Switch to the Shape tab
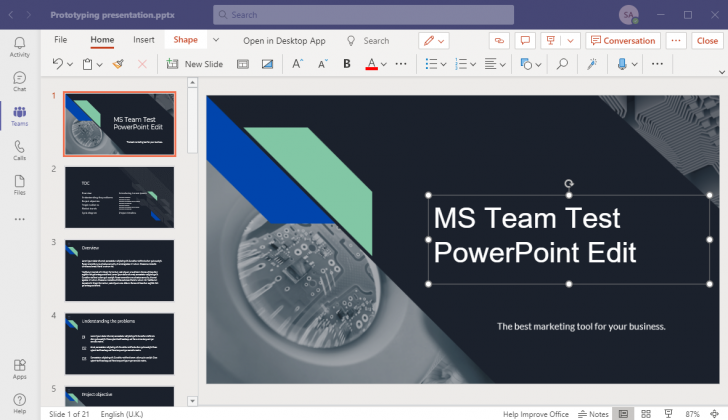This screenshot has width=728, height=420. pos(185,40)
